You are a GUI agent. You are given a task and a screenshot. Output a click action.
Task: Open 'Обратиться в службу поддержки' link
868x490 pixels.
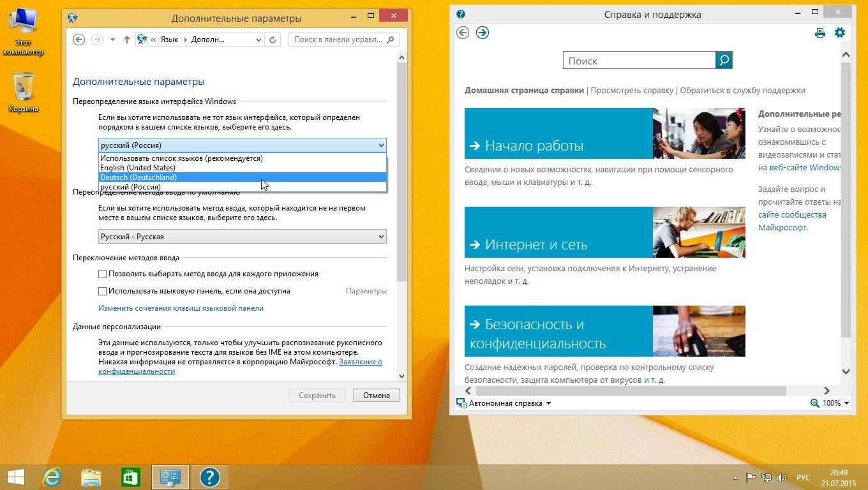pyautogui.click(x=743, y=91)
